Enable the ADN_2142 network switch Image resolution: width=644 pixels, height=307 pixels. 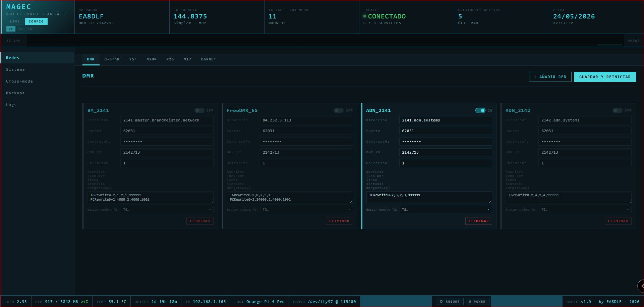coord(617,110)
